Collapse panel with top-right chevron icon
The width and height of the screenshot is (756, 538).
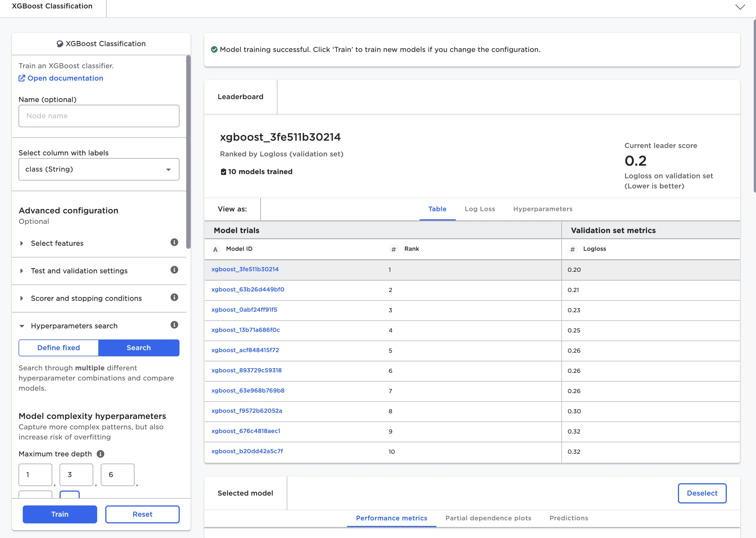pos(740,7)
